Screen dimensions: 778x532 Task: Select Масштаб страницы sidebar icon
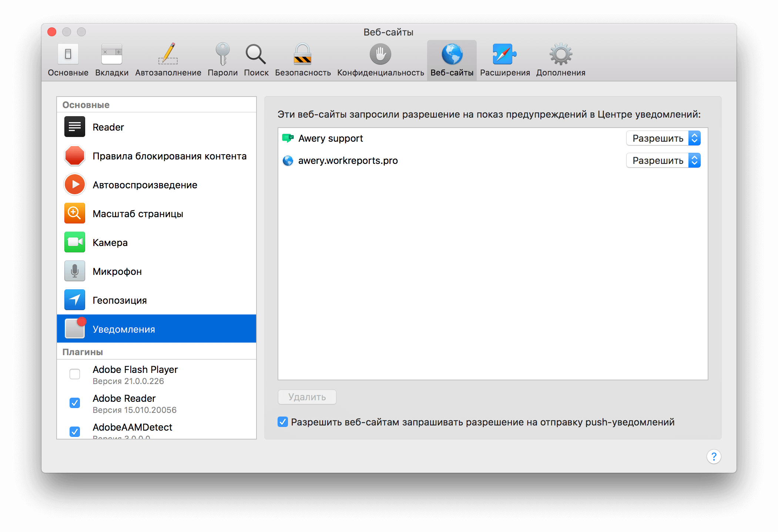point(76,213)
